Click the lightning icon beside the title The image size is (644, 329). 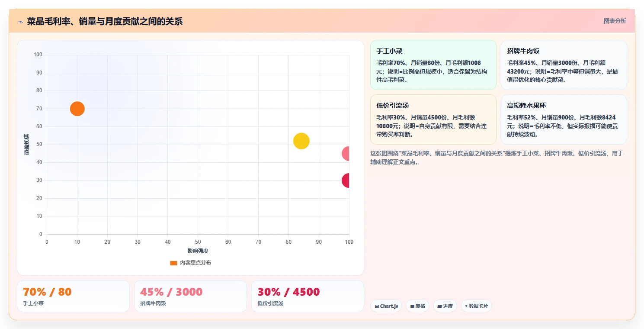pyautogui.click(x=20, y=22)
